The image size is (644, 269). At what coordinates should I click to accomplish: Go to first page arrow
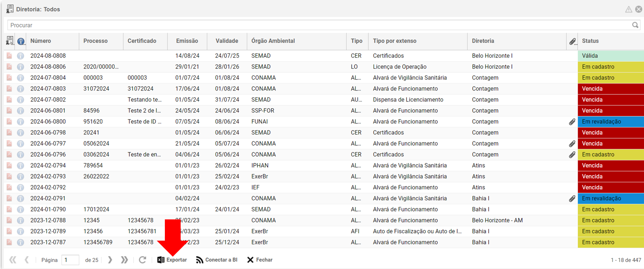(x=13, y=260)
